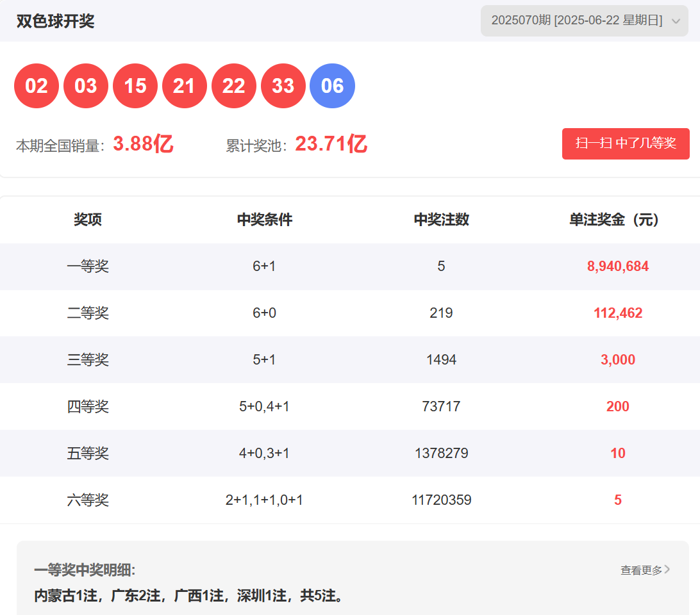700x615 pixels.
Task: Click the 双色球开奖 page title
Action: (56, 21)
